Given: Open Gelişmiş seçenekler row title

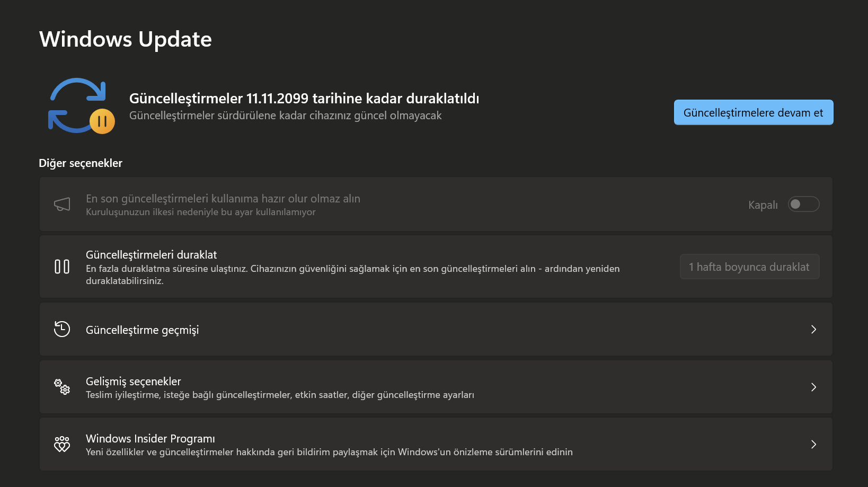Looking at the screenshot, I should tap(134, 382).
